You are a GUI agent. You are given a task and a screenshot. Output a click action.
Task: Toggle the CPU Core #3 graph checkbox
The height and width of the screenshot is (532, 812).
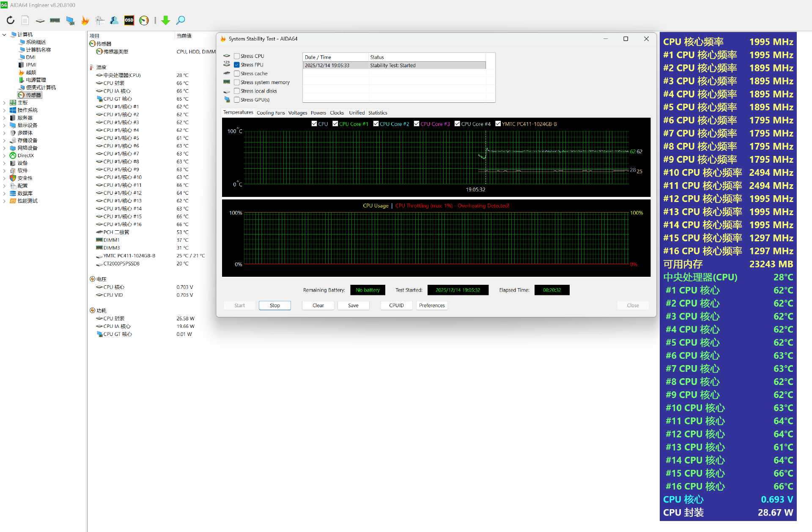[417, 124]
